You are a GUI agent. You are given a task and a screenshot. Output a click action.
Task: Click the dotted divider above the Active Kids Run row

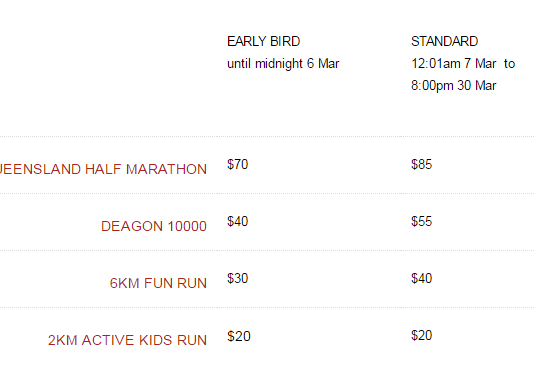click(x=267, y=307)
